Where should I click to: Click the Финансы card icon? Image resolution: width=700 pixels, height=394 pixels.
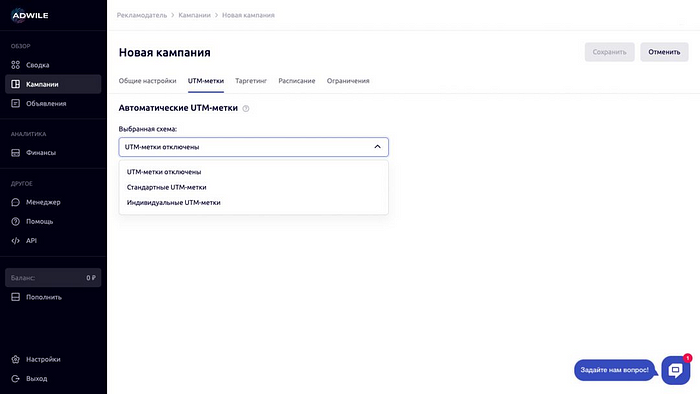(16, 153)
